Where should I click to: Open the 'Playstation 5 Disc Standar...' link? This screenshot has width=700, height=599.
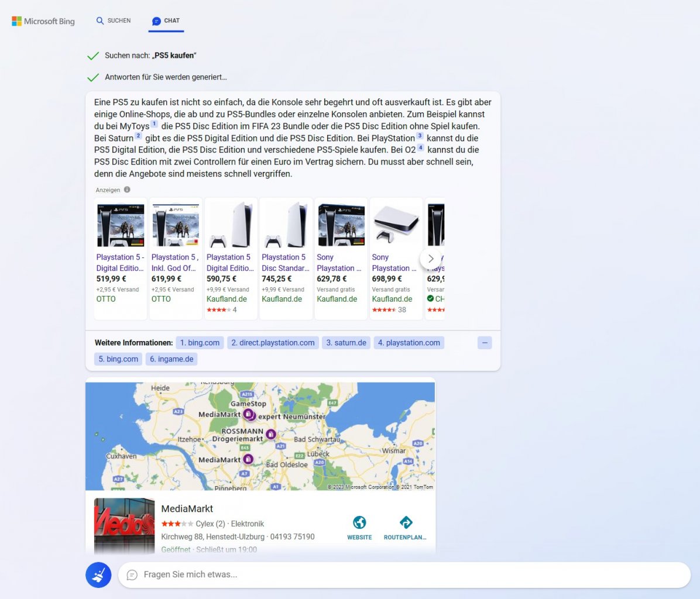285,263
